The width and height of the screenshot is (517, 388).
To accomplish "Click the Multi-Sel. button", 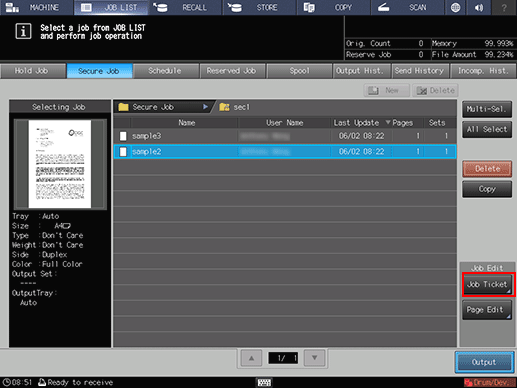I will click(x=487, y=109).
